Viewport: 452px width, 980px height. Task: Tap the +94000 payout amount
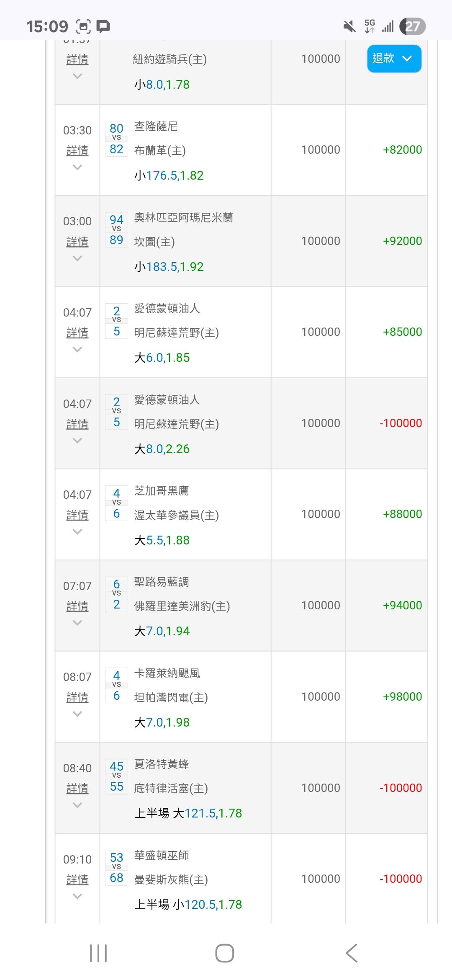pos(402,605)
